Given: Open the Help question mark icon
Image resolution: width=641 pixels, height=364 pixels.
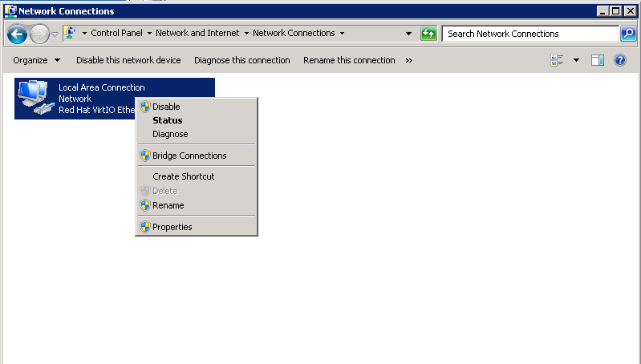Looking at the screenshot, I should pos(619,60).
